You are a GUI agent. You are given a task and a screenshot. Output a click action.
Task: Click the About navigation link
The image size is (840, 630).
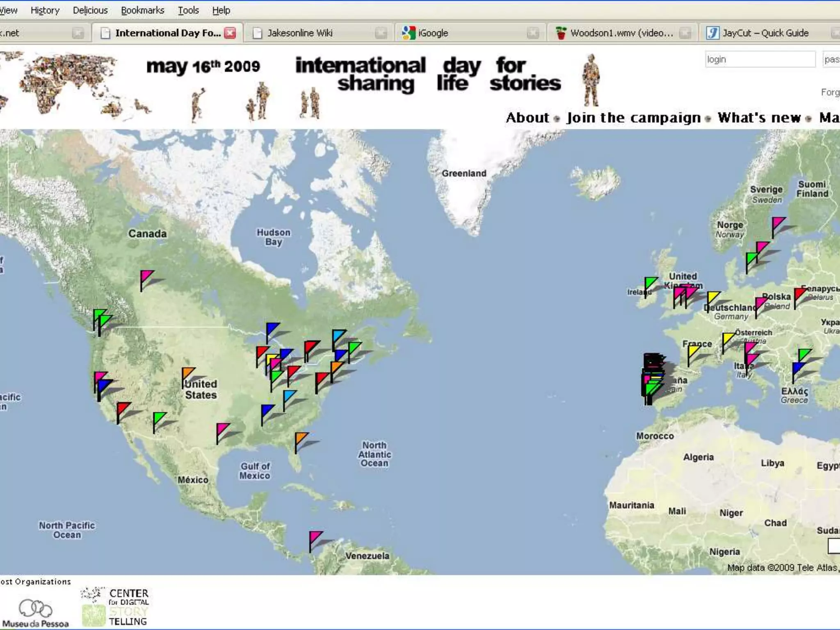527,118
